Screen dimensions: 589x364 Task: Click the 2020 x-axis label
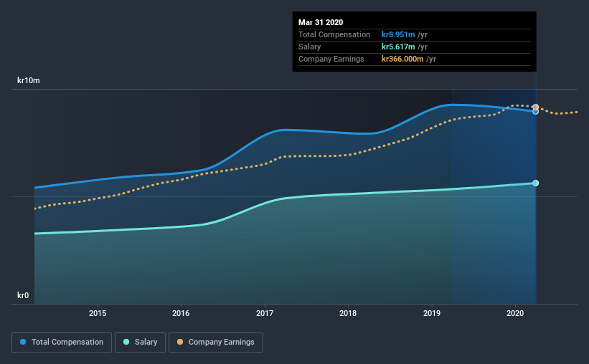coord(515,313)
